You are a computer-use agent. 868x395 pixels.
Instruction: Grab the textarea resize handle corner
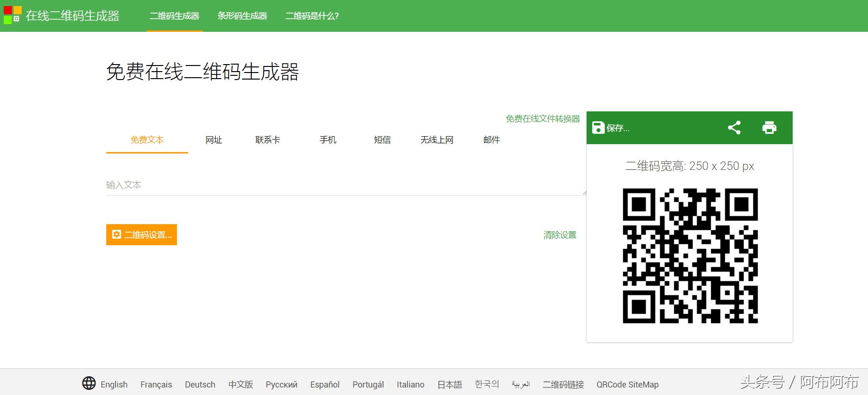coord(584,192)
